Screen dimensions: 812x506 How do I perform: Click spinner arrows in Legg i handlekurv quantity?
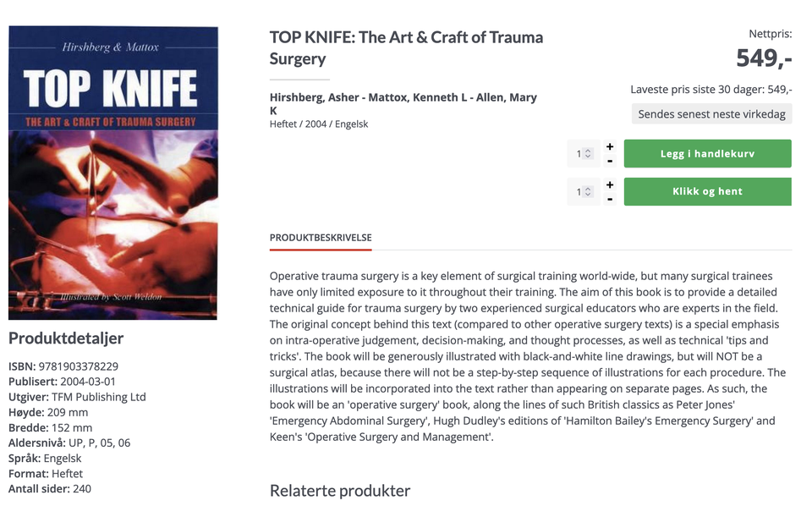[589, 154]
